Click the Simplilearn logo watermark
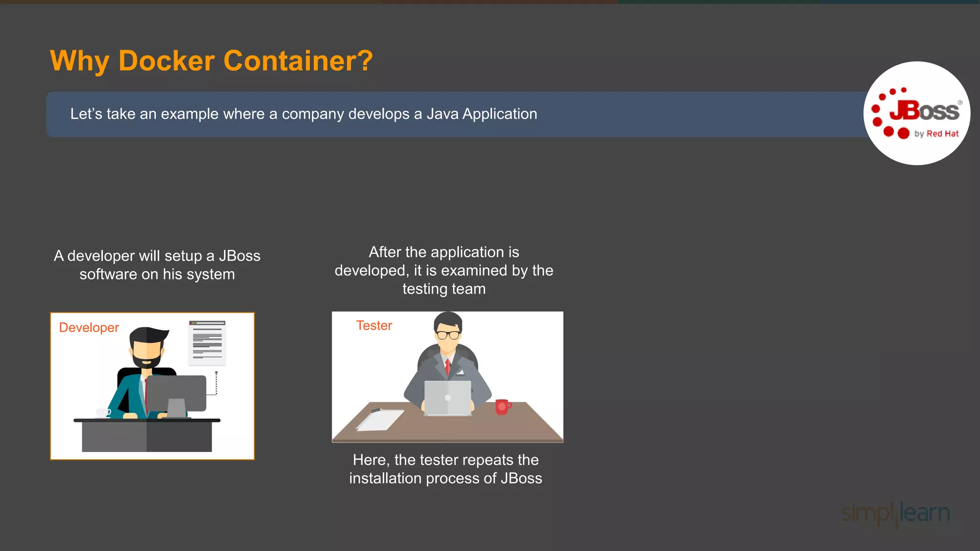 tap(896, 513)
